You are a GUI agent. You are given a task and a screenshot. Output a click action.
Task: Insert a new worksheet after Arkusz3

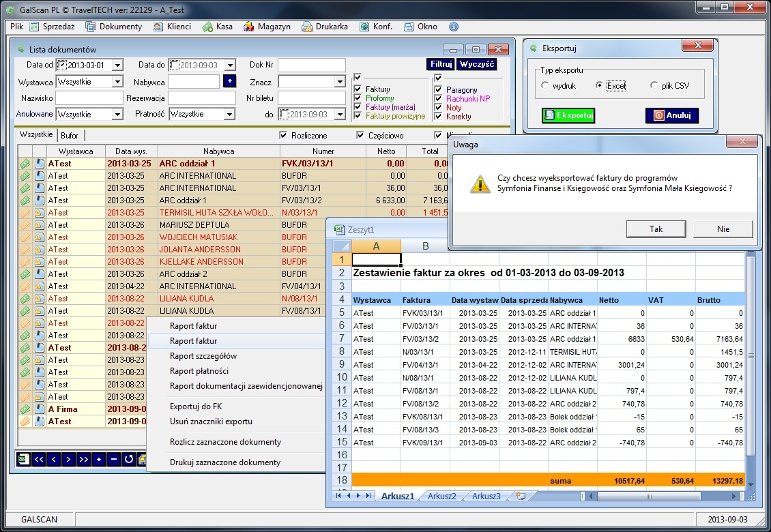[521, 496]
